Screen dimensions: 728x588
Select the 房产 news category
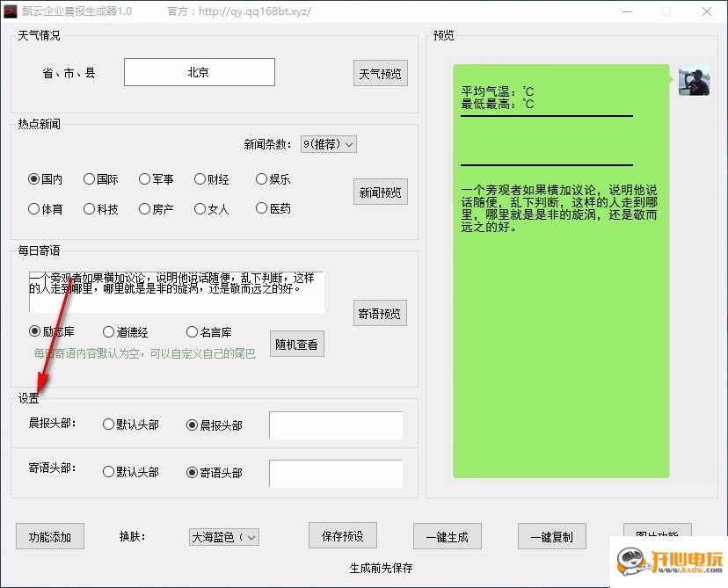[156, 209]
